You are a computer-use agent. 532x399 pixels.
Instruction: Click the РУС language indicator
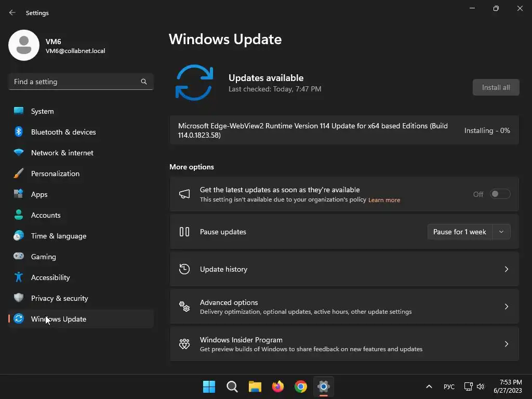click(x=449, y=387)
